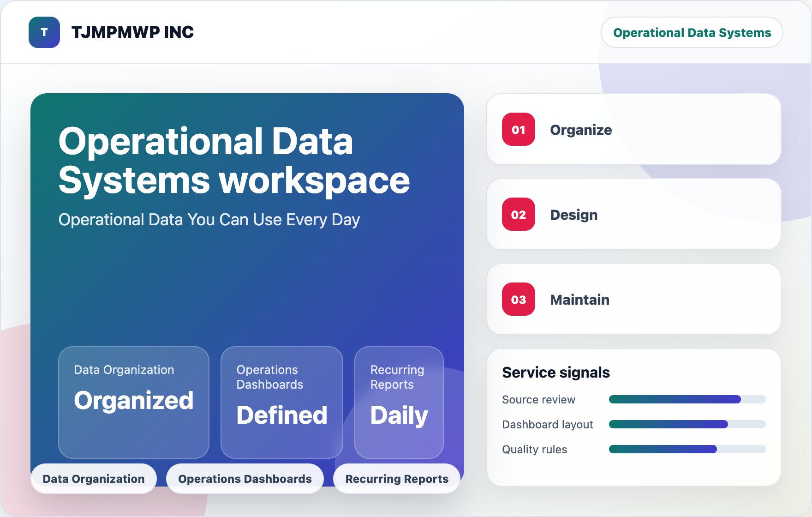The image size is (812, 517).
Task: Click the Quality rules progress bar
Action: [687, 449]
